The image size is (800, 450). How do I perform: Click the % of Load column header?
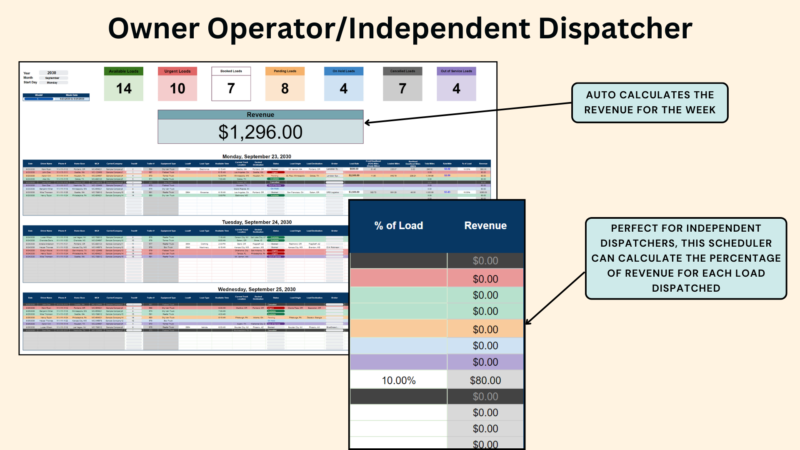click(398, 226)
